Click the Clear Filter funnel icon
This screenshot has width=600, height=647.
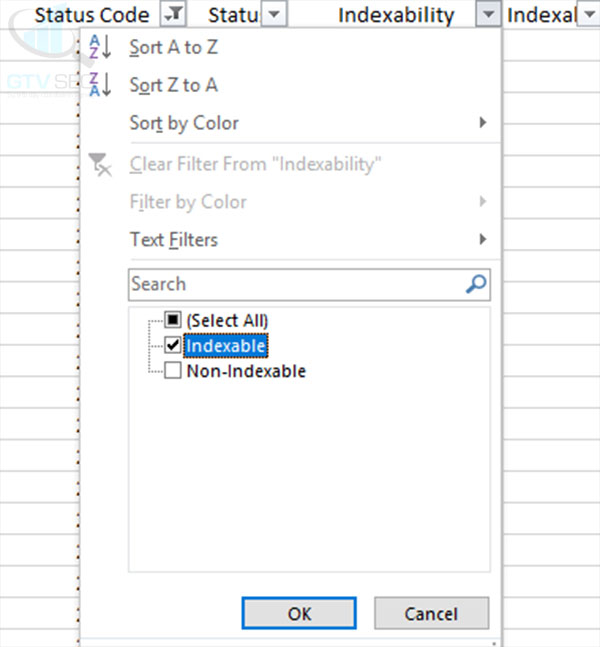[x=101, y=164]
